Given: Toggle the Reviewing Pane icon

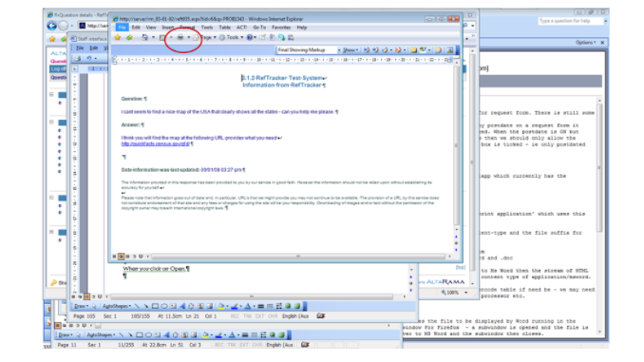Looking at the screenshot, I should (x=449, y=49).
